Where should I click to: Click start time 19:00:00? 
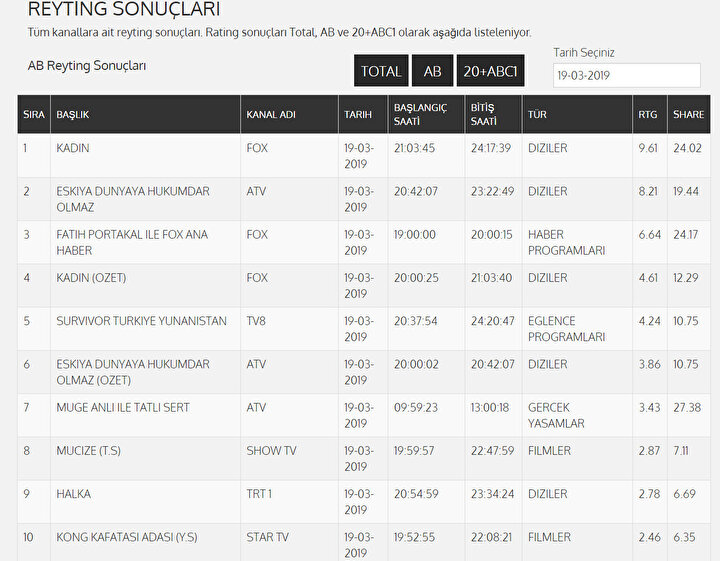pyautogui.click(x=415, y=235)
